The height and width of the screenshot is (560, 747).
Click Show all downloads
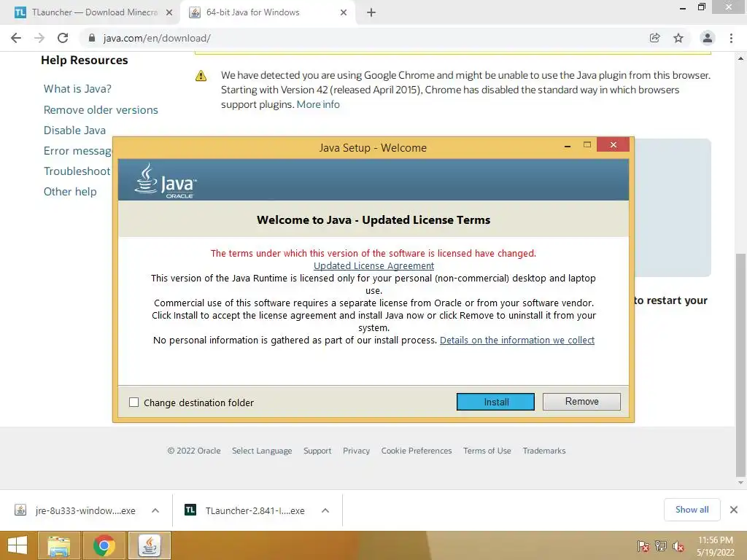[x=692, y=510]
